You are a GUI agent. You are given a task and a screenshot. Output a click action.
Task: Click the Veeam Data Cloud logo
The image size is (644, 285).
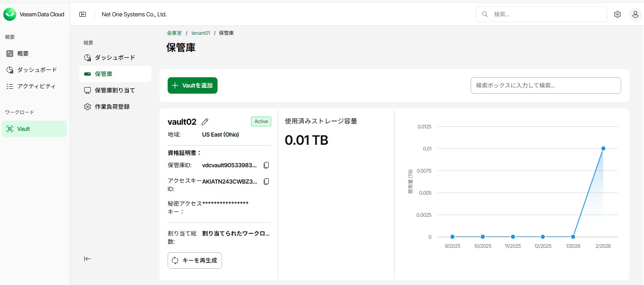pos(10,14)
